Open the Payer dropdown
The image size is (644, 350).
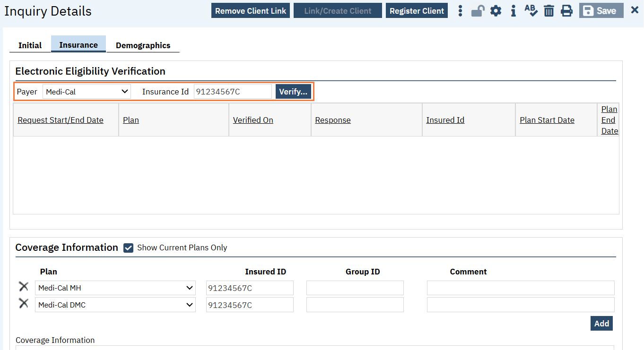(87, 92)
